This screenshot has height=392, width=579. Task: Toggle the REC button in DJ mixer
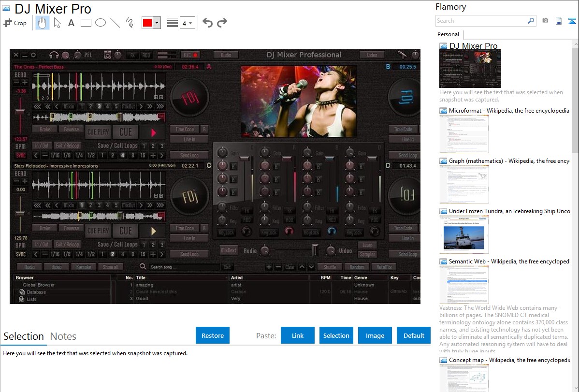coord(190,55)
